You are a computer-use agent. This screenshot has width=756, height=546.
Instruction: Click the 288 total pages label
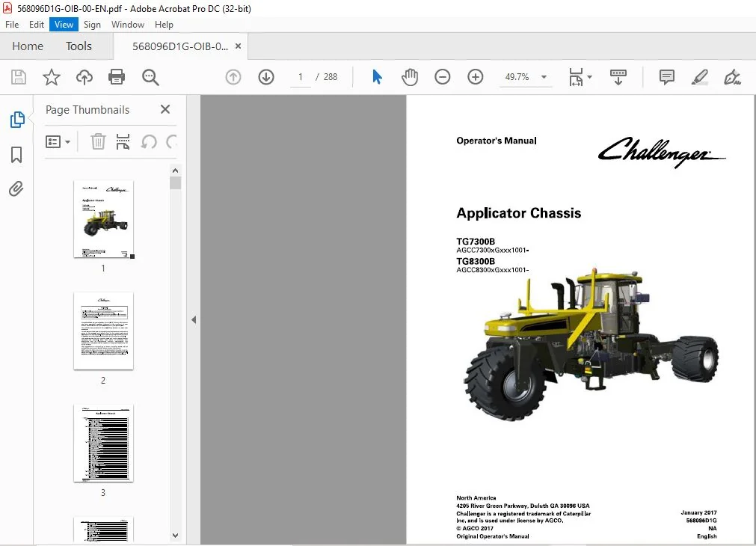[x=331, y=77]
